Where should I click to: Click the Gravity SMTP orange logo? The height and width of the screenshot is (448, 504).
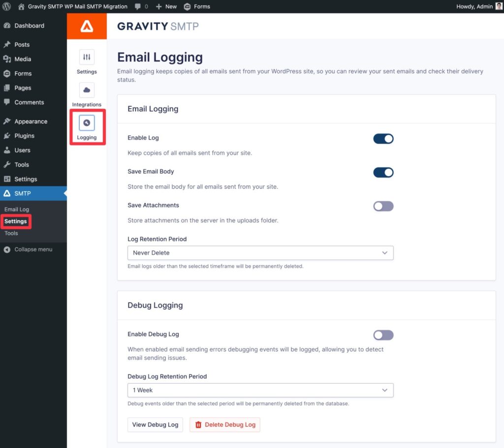click(x=87, y=26)
